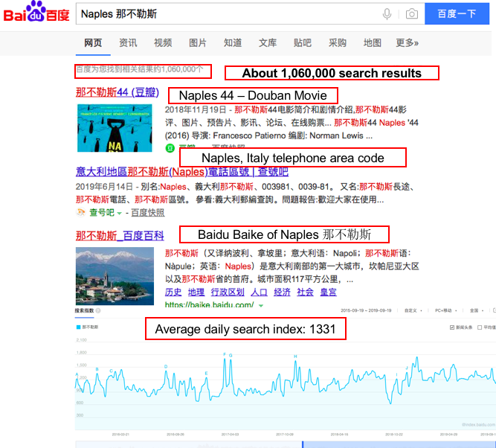Switch to the 视频 tab
The image size is (496, 448).
pyautogui.click(x=163, y=42)
